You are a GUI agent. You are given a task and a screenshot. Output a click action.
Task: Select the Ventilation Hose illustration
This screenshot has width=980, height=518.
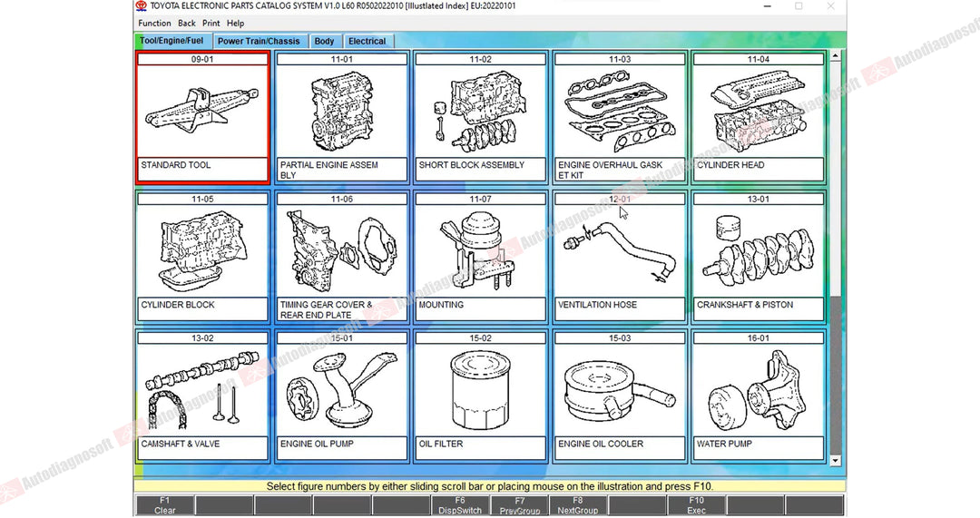coord(620,250)
